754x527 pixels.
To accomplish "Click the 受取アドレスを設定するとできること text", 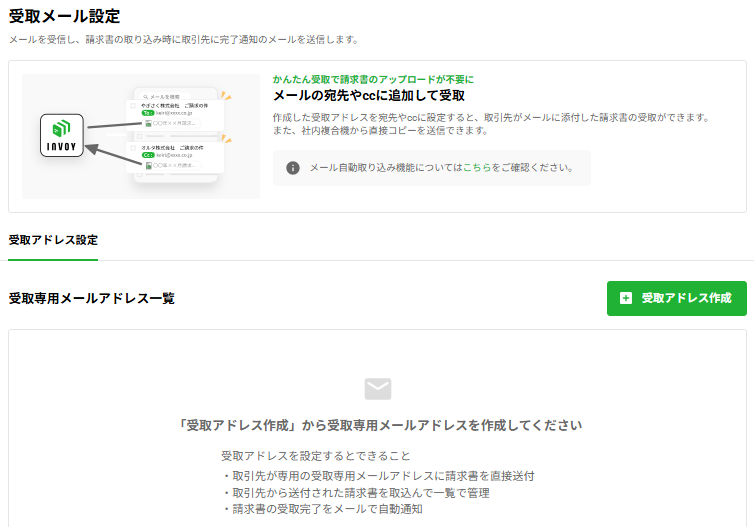I will pos(316,456).
